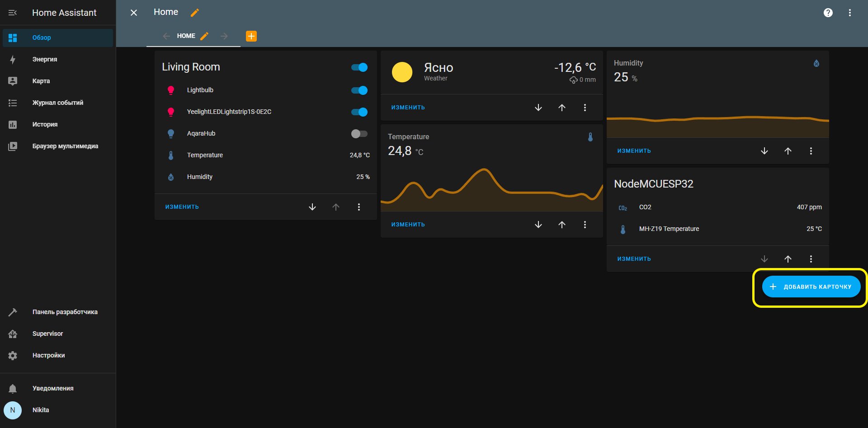Move the NodeMCUESP32 card up
868x428 pixels.
pyautogui.click(x=788, y=259)
